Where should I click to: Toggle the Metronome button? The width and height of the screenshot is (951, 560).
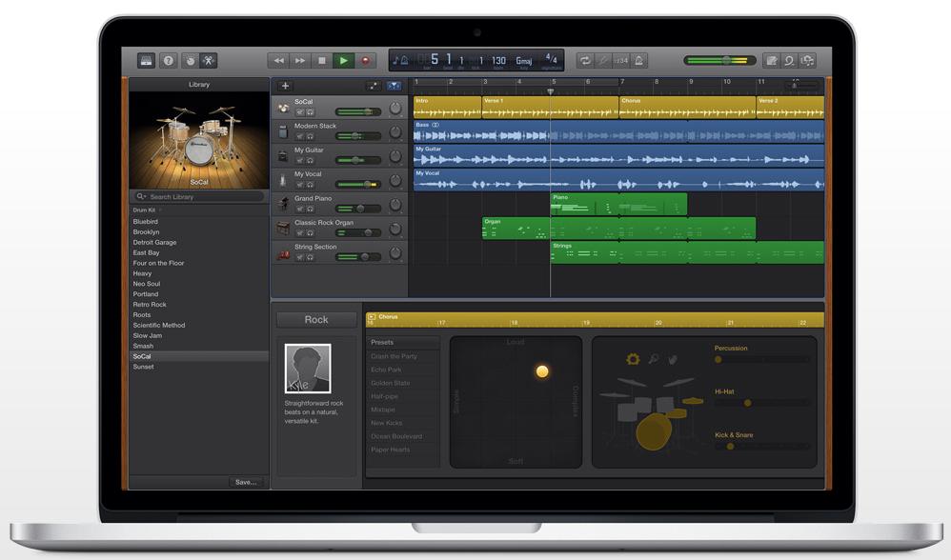(638, 61)
